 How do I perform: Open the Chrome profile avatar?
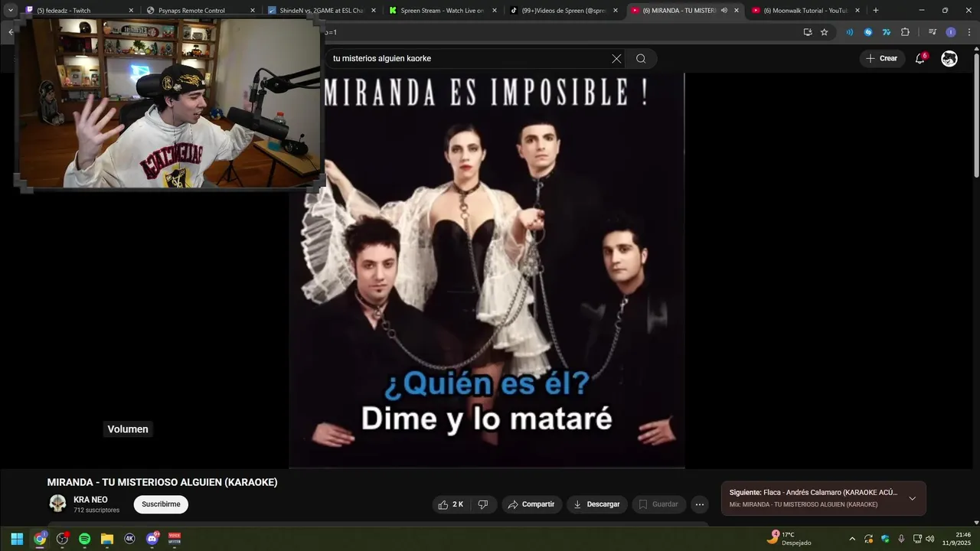coord(951,32)
